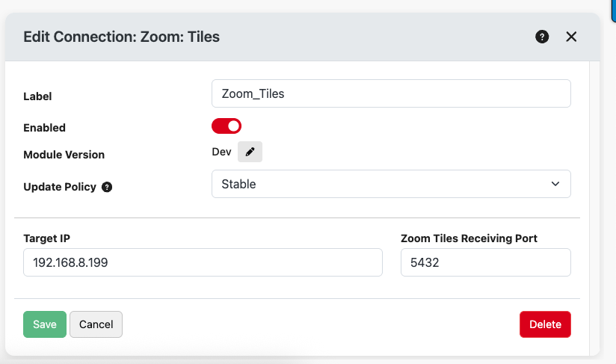Click the Module Version text label
Viewport: 616px width, 364px height.
click(64, 155)
